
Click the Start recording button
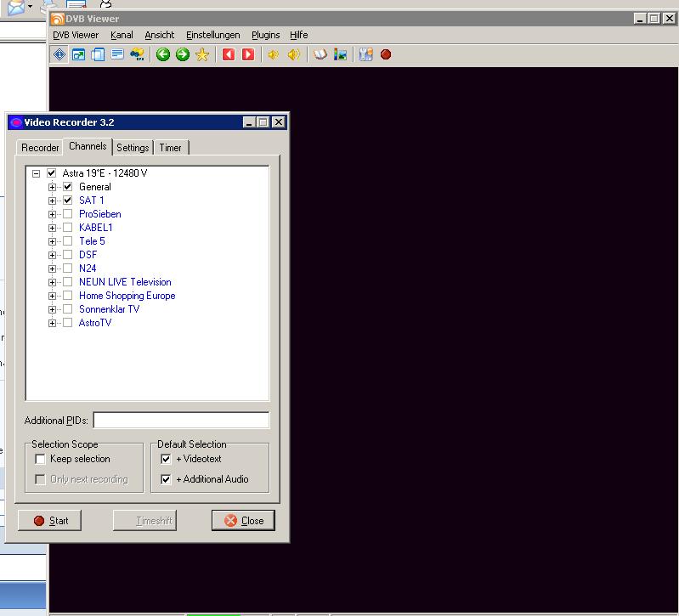point(49,520)
